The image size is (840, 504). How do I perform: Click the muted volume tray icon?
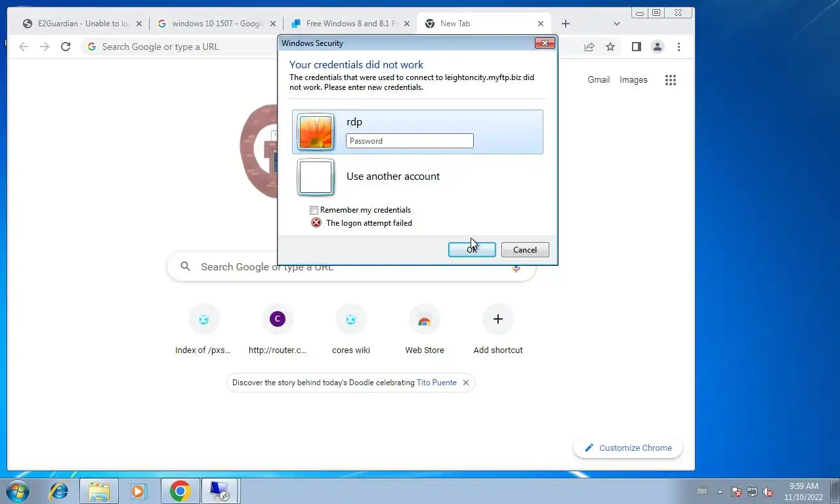click(x=768, y=492)
